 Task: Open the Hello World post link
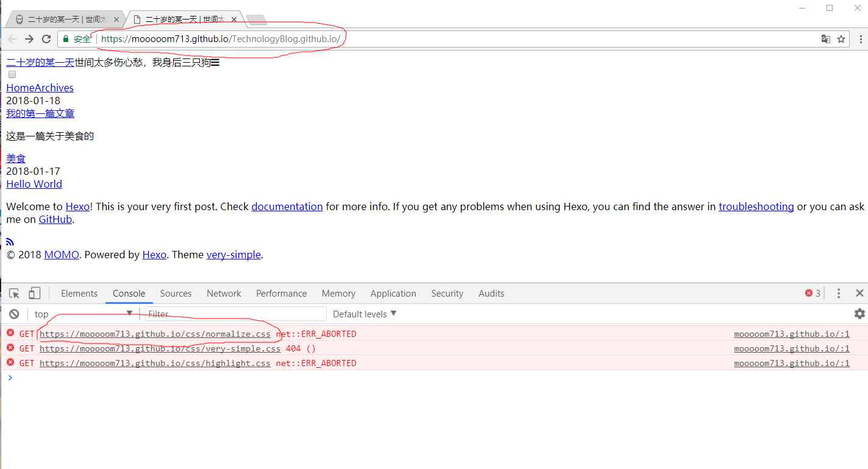click(x=34, y=184)
